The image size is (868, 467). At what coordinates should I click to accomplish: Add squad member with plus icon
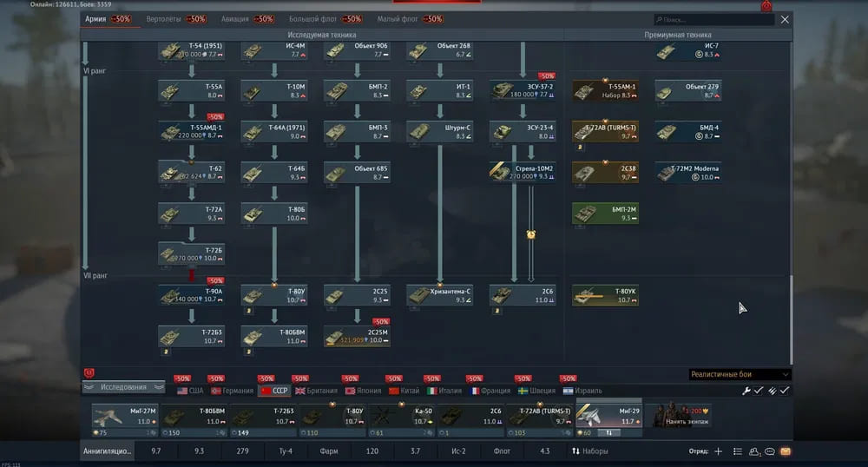point(718,451)
